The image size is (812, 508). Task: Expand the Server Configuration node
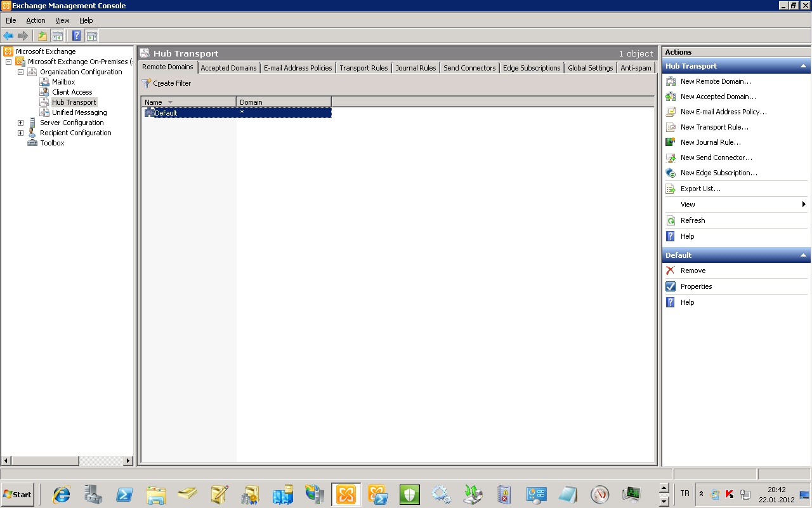pos(20,123)
